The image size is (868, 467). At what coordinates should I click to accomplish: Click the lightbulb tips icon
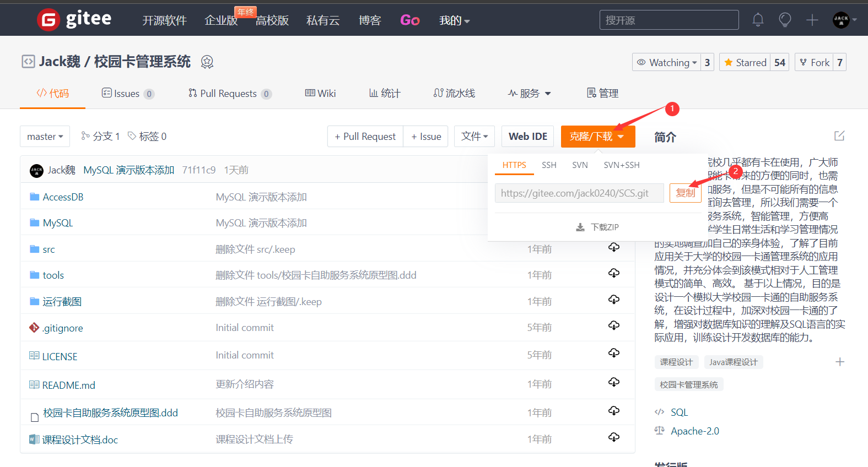click(785, 20)
